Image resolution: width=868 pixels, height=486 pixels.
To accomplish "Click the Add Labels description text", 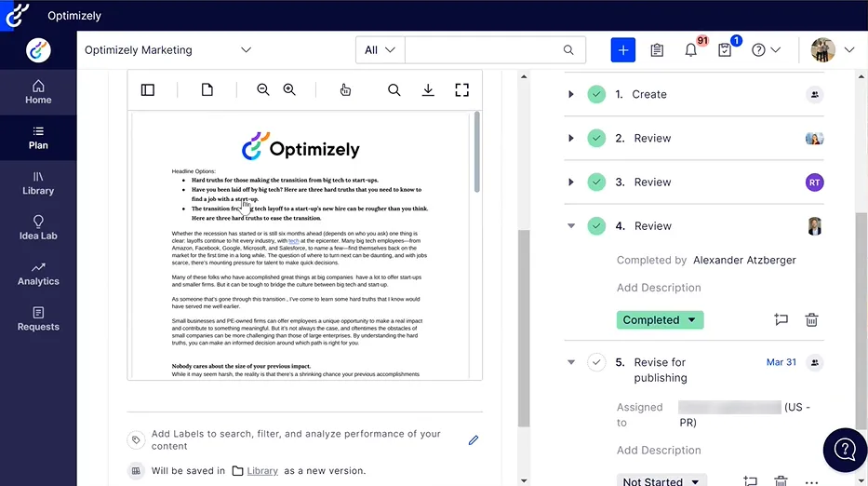I will click(296, 440).
